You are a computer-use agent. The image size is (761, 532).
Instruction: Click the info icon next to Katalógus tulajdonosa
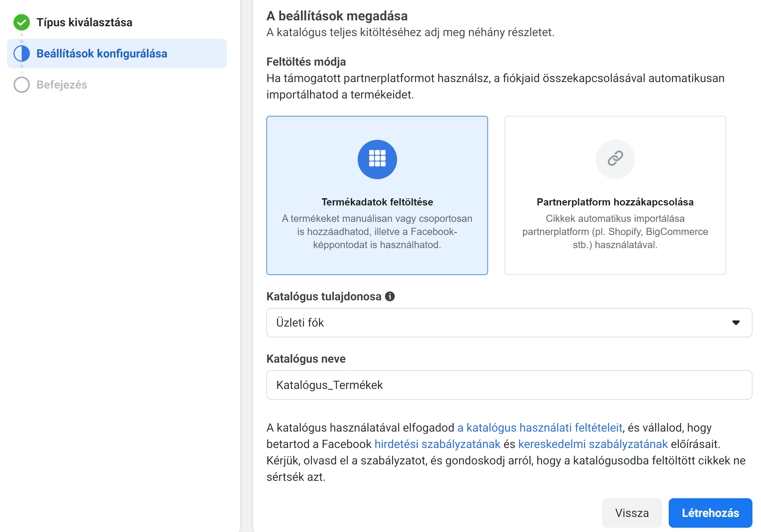(390, 296)
